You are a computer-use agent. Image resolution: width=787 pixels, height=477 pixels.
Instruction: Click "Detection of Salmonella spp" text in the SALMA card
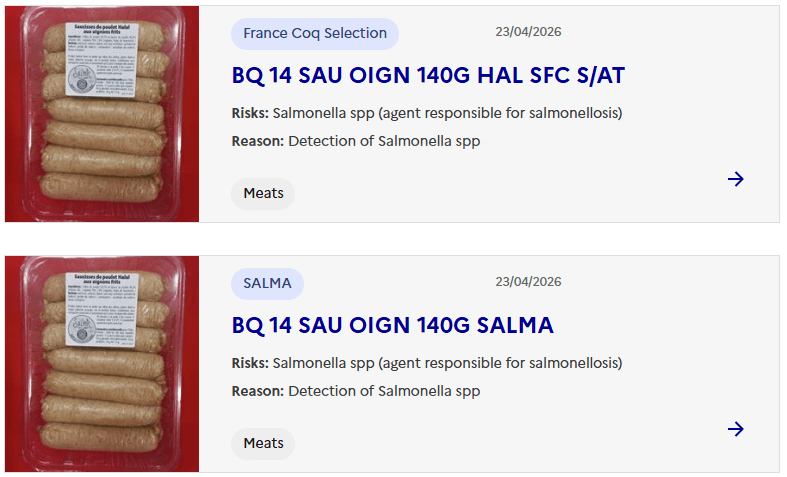point(384,391)
